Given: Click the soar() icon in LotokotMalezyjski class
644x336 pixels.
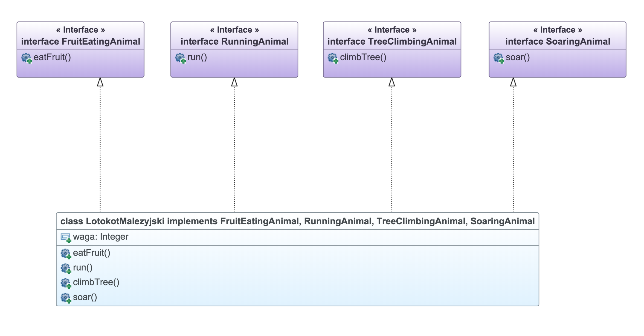Looking at the screenshot, I should (66, 298).
